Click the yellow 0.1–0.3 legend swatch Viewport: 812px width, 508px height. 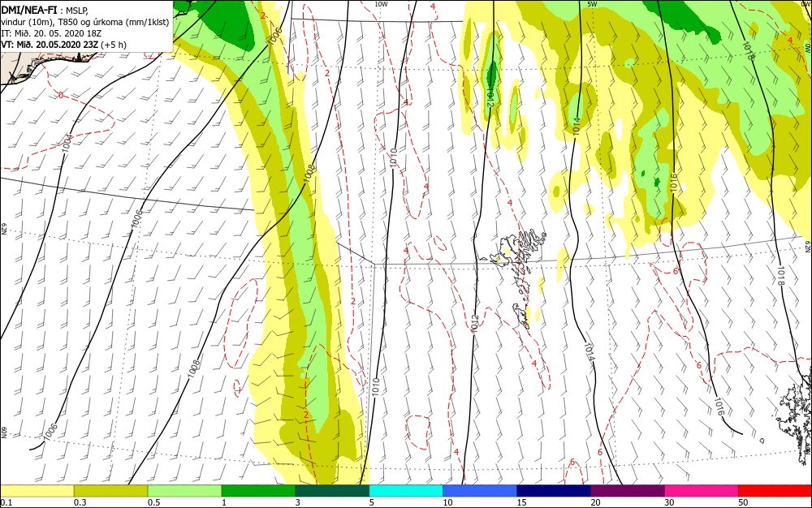[x=37, y=491]
